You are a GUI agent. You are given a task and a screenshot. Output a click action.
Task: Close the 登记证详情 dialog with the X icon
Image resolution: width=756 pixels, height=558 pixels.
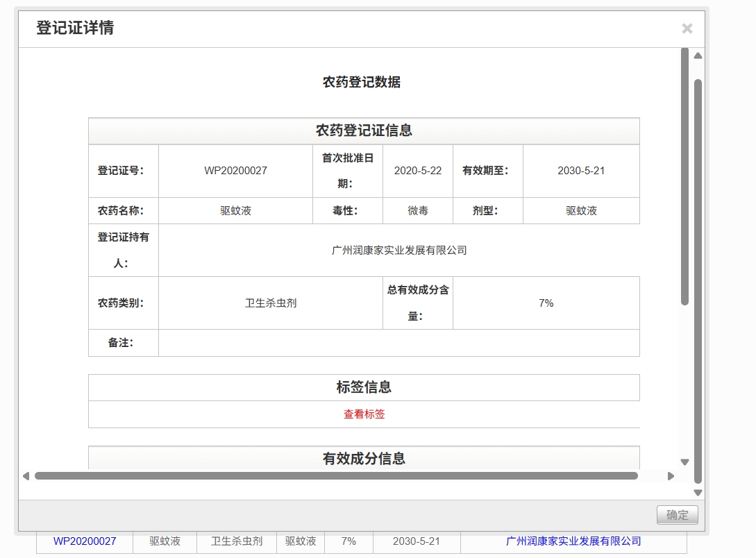[687, 28]
